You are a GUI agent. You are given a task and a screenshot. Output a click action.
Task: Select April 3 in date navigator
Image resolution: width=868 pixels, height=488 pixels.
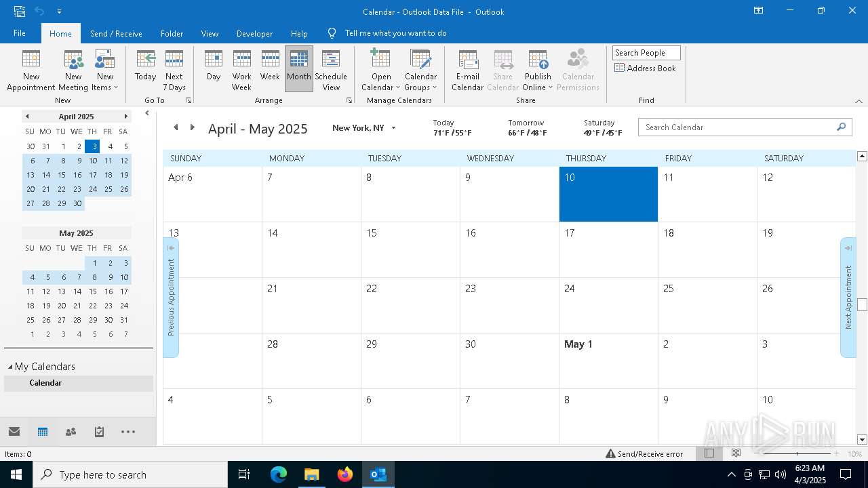coord(93,146)
